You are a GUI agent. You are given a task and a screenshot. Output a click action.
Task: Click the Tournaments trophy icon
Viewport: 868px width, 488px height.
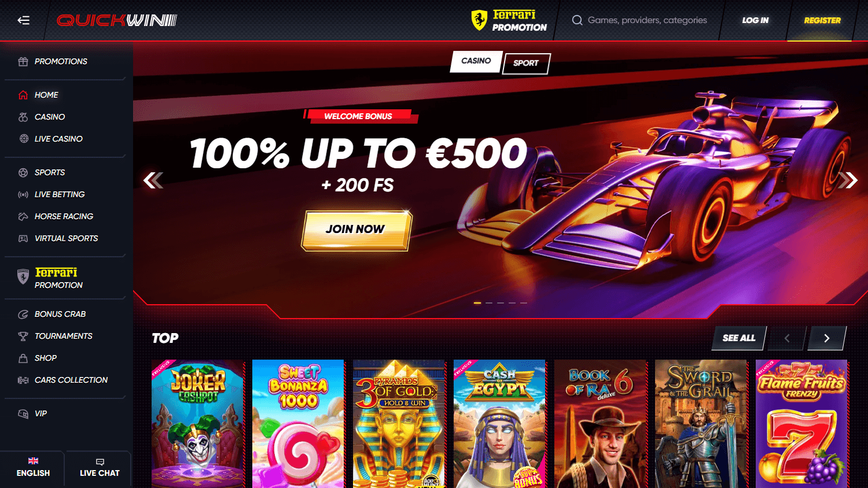(23, 336)
